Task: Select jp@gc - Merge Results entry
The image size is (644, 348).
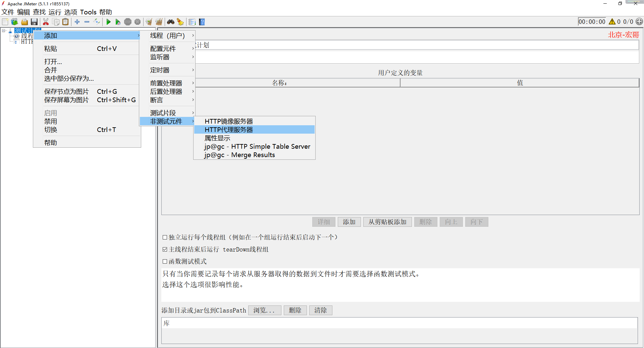Action: 254,155
